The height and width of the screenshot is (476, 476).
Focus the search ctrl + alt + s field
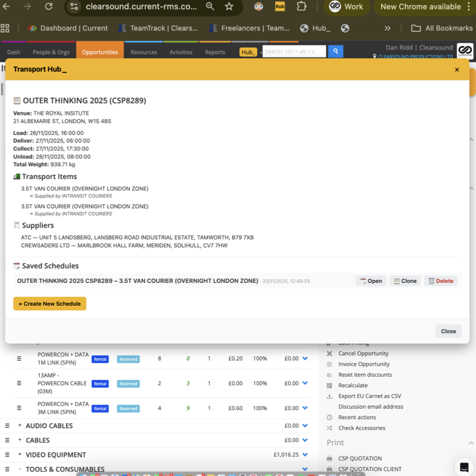tap(294, 51)
